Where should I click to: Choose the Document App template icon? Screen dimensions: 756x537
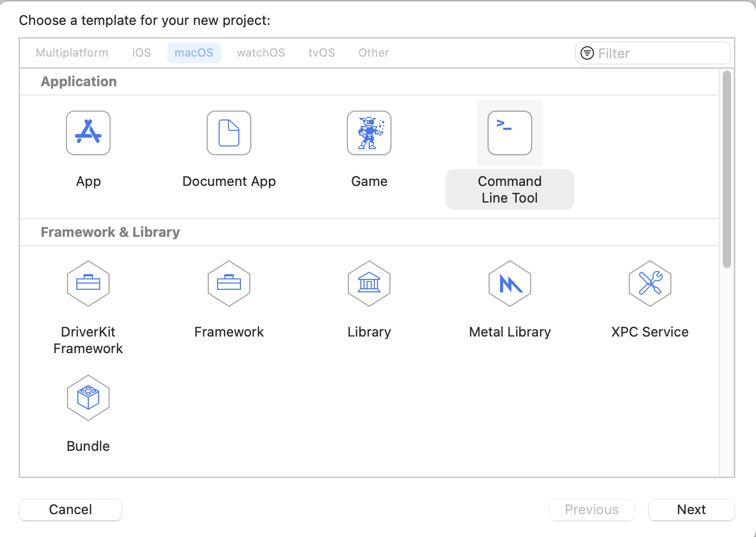(229, 133)
